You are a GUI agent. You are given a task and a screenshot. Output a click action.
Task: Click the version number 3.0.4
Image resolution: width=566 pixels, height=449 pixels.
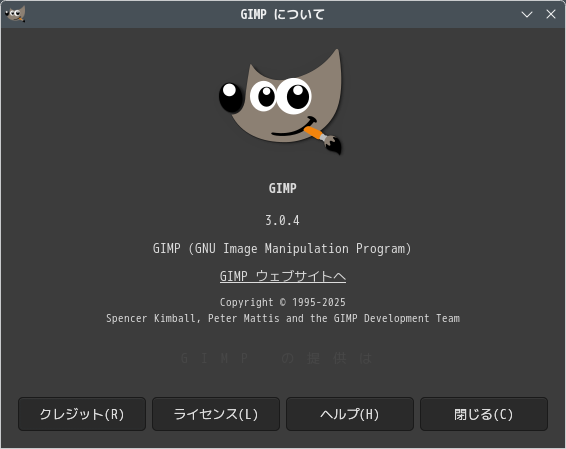(283, 220)
